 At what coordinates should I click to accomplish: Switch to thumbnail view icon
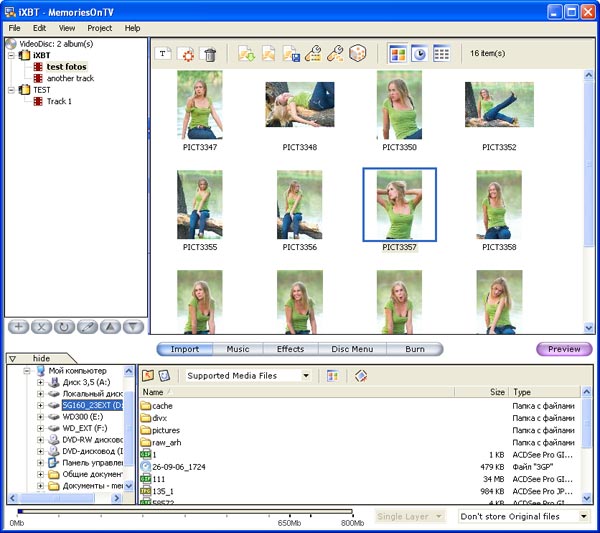point(398,54)
